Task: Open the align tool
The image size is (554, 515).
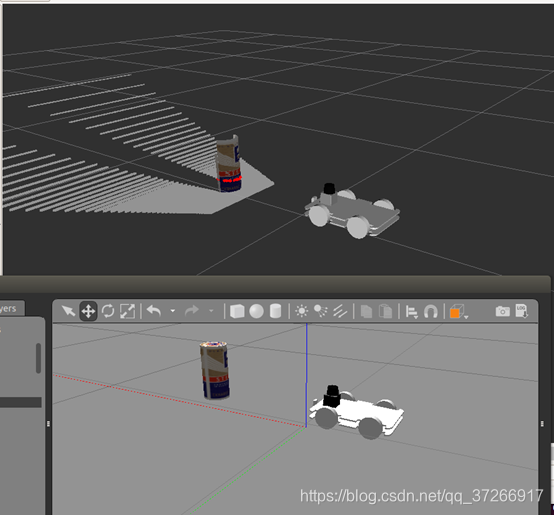Action: [412, 312]
